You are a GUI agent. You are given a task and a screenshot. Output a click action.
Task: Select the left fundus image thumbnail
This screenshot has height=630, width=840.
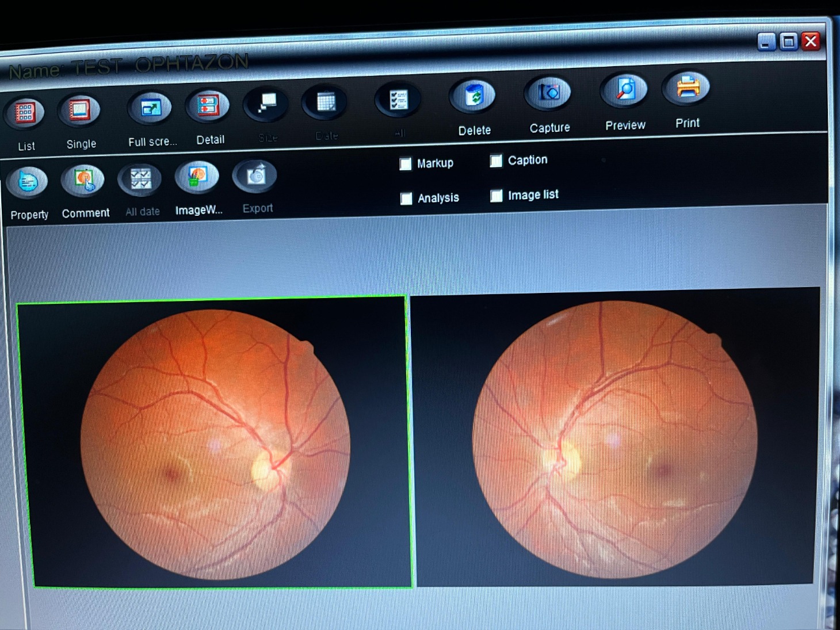(x=215, y=442)
